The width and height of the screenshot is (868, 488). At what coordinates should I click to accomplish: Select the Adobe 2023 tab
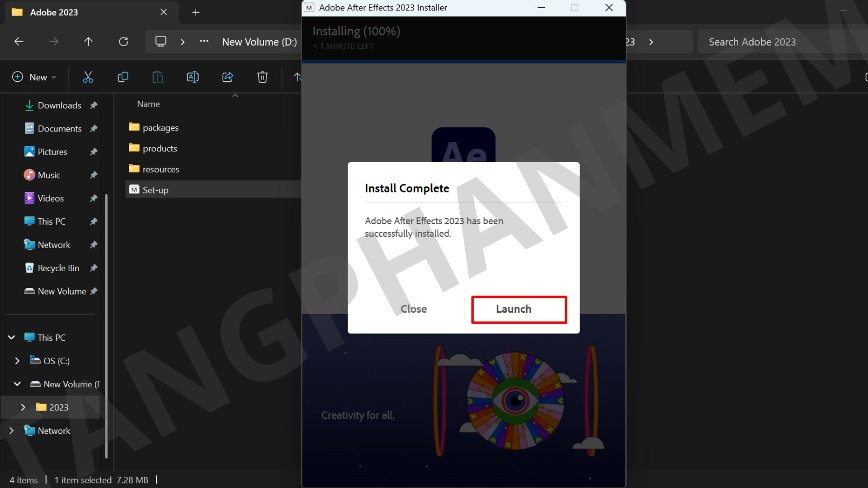click(54, 13)
